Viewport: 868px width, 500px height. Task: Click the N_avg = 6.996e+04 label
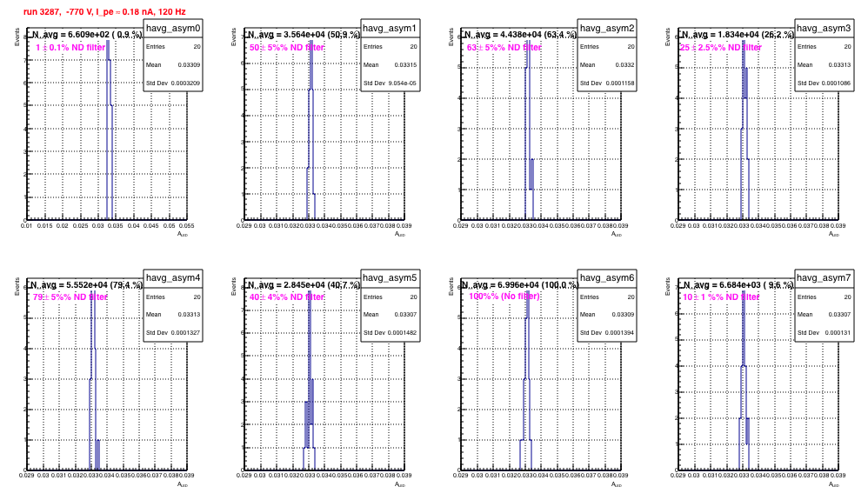pos(520,285)
